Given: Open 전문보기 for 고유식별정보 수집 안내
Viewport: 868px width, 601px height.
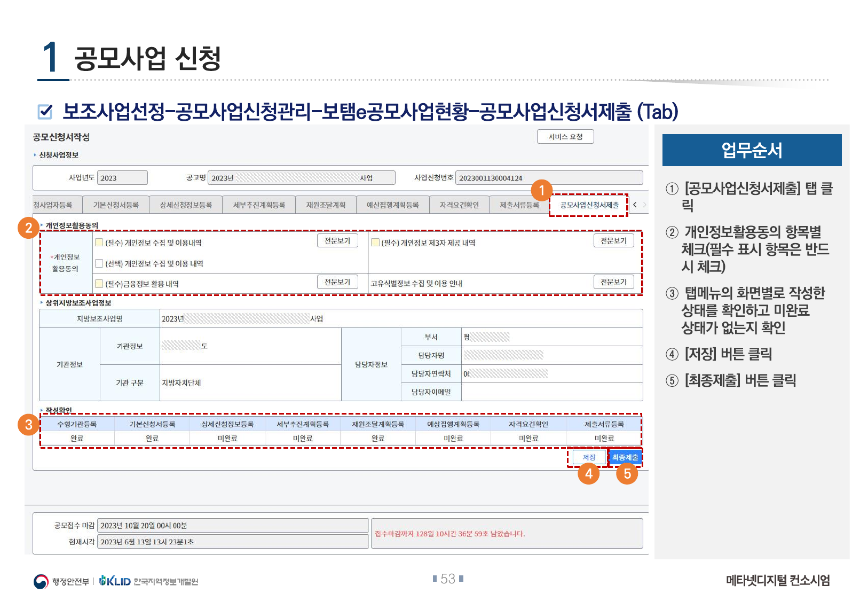Looking at the screenshot, I should pos(613,282).
